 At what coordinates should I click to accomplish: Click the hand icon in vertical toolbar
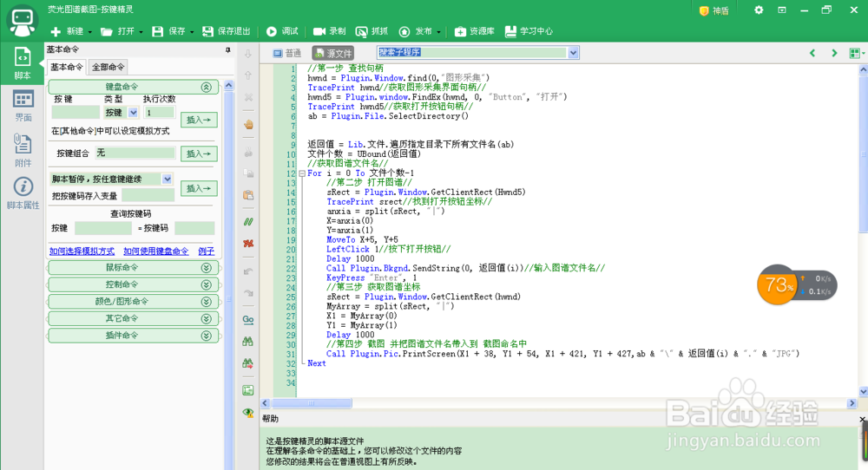pos(248,124)
